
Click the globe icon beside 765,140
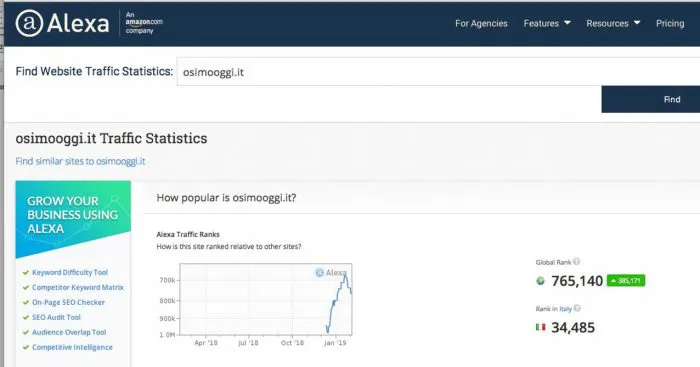540,281
